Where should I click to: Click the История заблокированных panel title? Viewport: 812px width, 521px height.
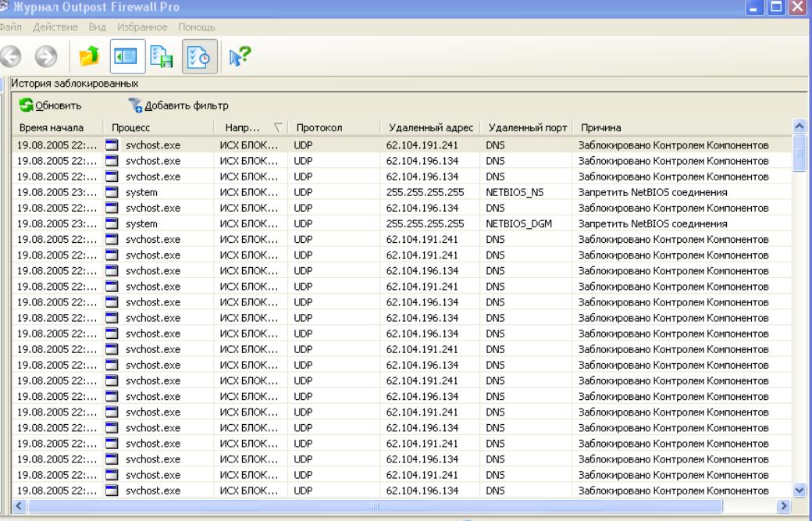(x=75, y=84)
